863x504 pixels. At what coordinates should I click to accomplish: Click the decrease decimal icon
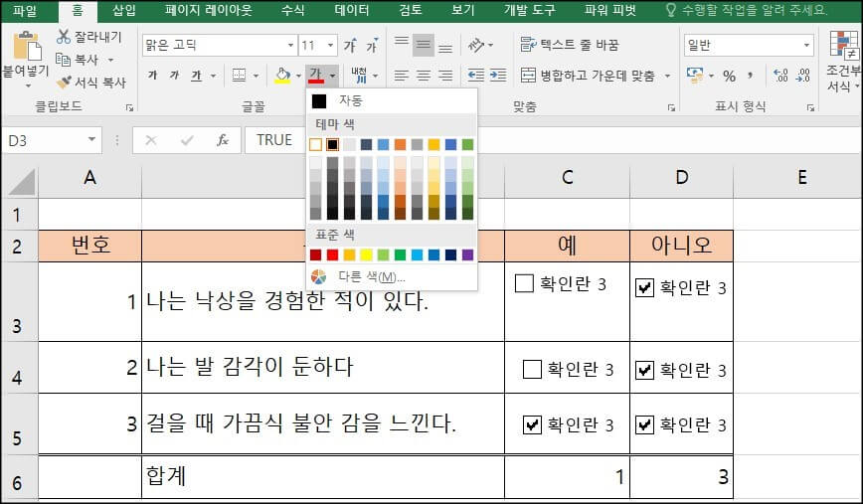coord(803,76)
